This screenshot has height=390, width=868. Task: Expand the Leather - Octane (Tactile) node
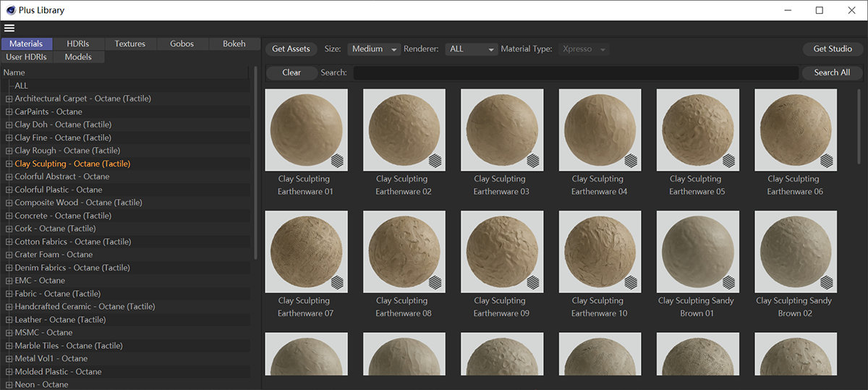[x=9, y=321]
